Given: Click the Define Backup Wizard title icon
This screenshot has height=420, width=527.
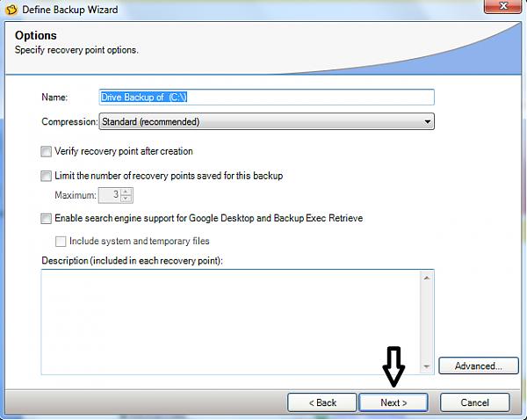Looking at the screenshot, I should [x=11, y=10].
